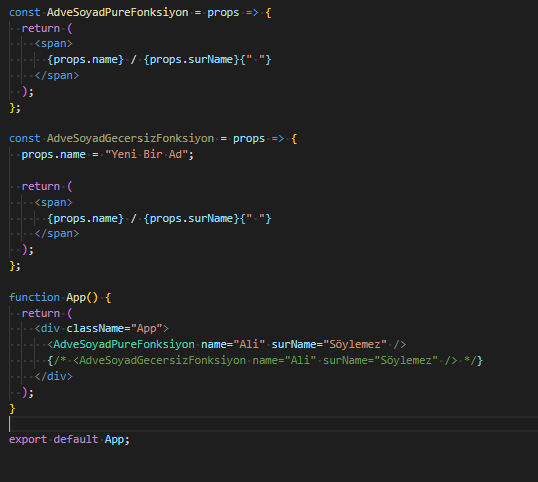Image resolution: width=538 pixels, height=482 pixels.
Task: Click the closing </div> tag
Action: (54, 376)
